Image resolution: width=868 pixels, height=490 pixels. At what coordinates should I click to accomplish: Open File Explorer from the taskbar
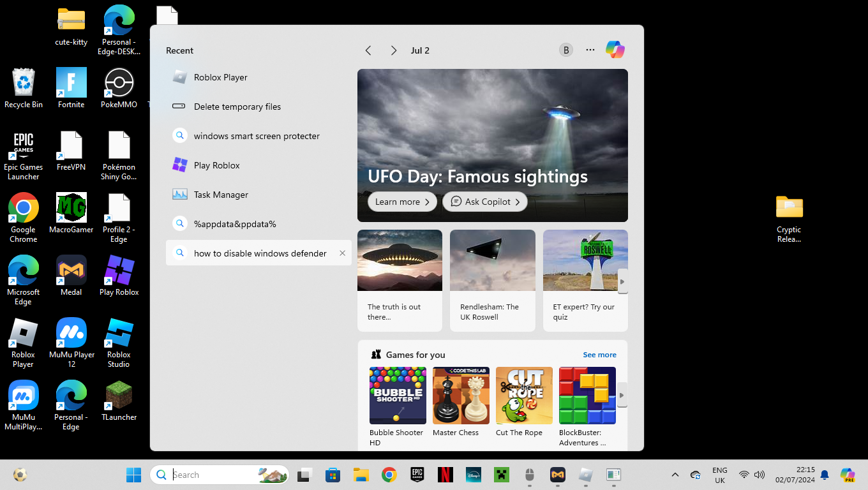click(361, 475)
